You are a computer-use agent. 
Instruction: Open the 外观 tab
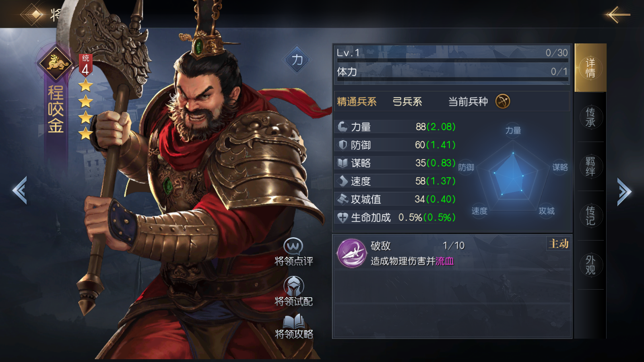pos(590,265)
